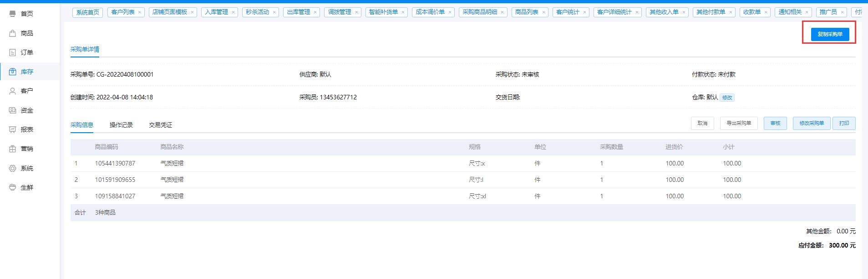Switch to the 交易凭证 tab

[160, 125]
